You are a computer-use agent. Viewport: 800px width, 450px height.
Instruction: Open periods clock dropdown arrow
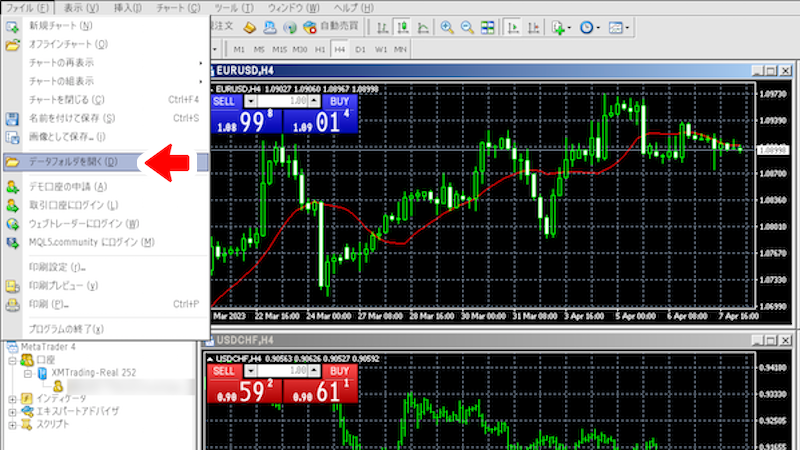coord(598,28)
